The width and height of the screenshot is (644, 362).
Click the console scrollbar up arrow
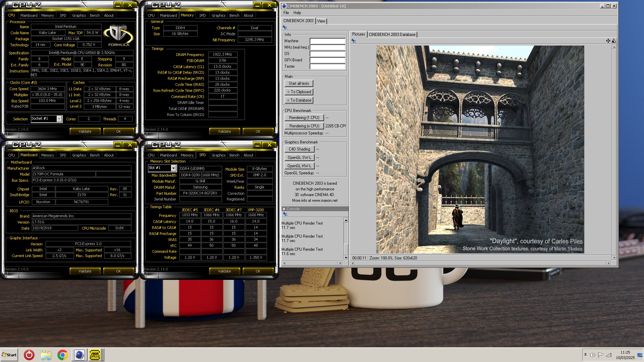pyautogui.click(x=346, y=220)
